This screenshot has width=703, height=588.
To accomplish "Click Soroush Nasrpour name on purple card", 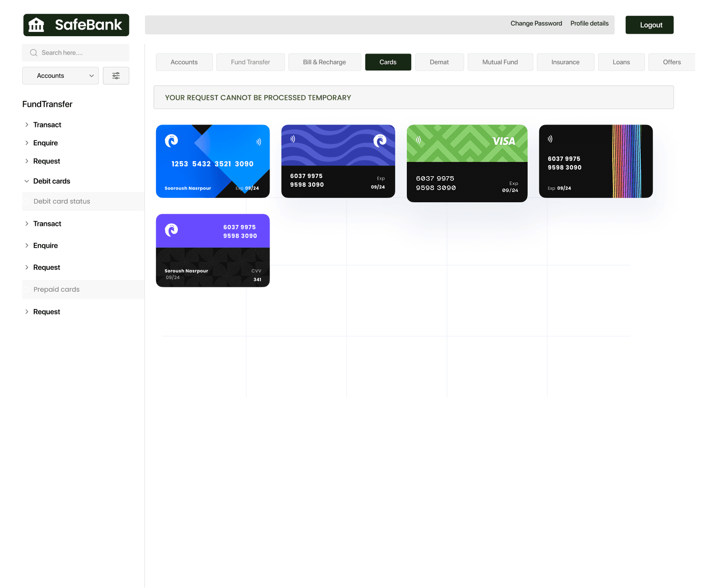I will (x=187, y=271).
